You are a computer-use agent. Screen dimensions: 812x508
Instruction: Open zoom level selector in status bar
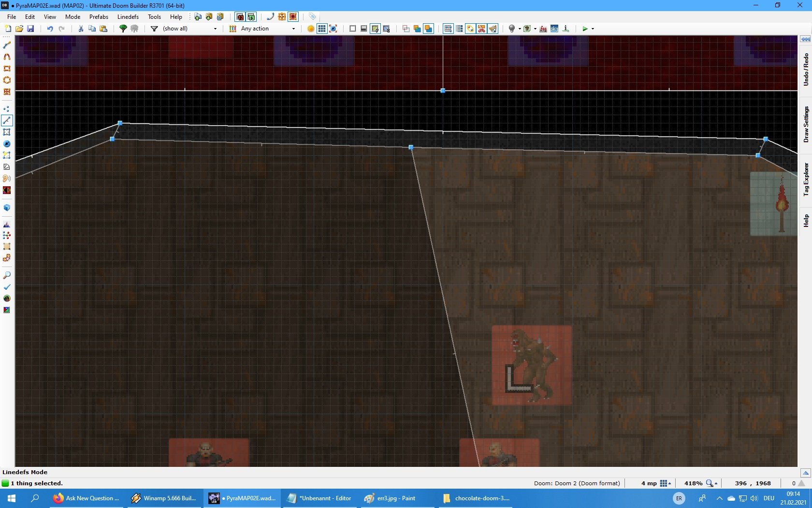coord(712,483)
